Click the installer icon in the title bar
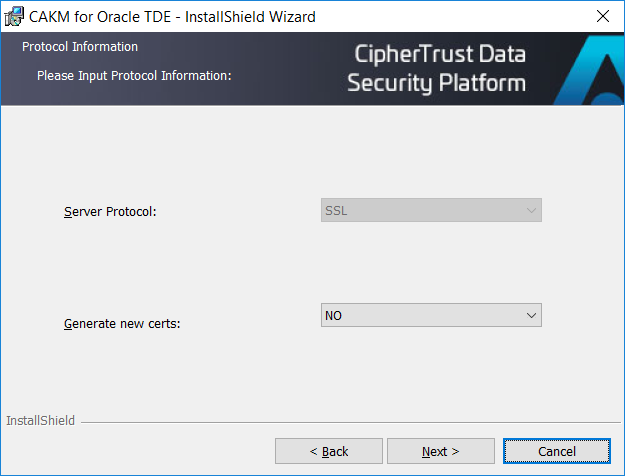This screenshot has height=476, width=625. pyautogui.click(x=14, y=16)
